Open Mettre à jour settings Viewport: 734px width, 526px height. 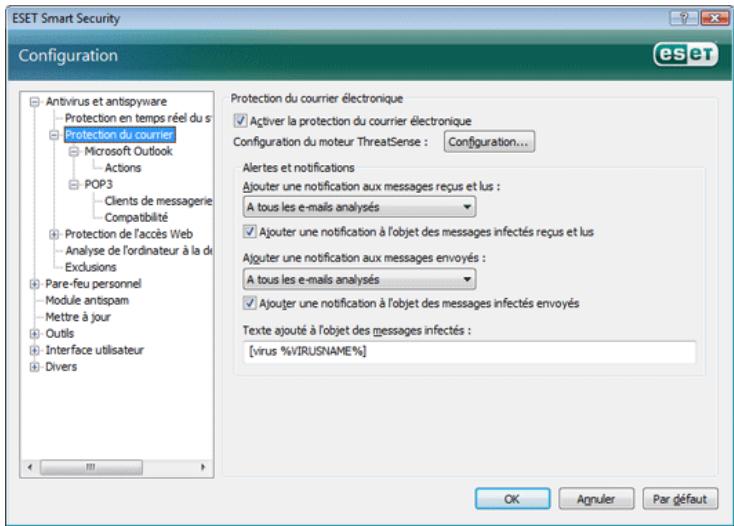tap(78, 317)
